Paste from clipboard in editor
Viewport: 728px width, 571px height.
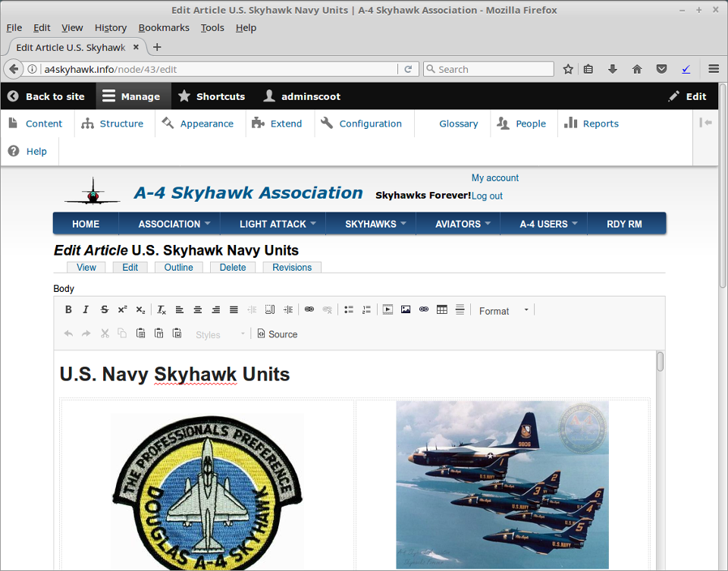[141, 334]
